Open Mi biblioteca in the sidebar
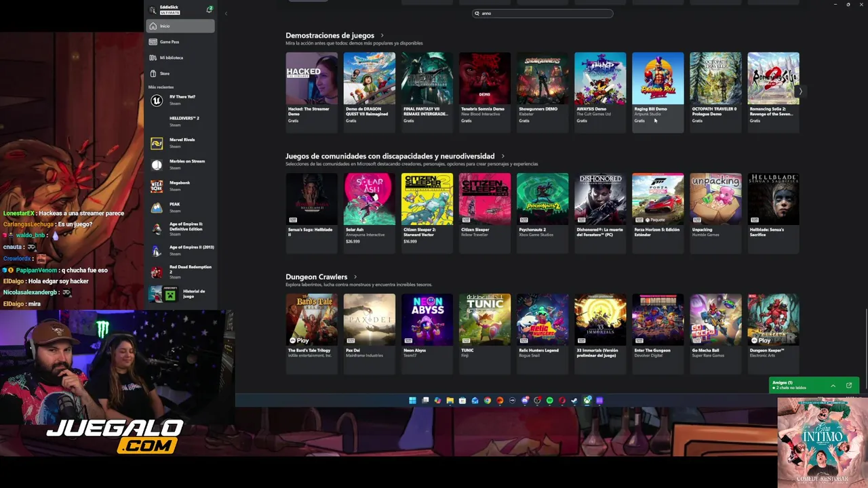 [x=180, y=58]
